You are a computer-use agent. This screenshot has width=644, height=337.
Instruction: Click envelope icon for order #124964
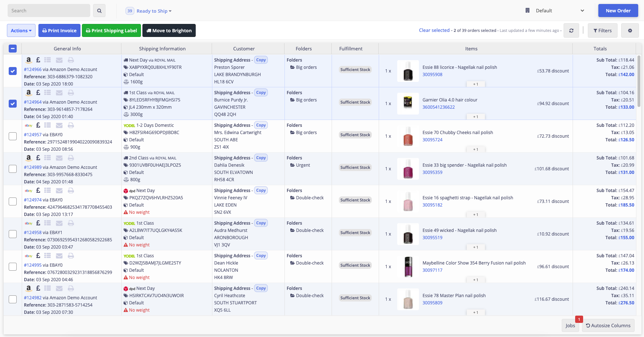tap(59, 93)
